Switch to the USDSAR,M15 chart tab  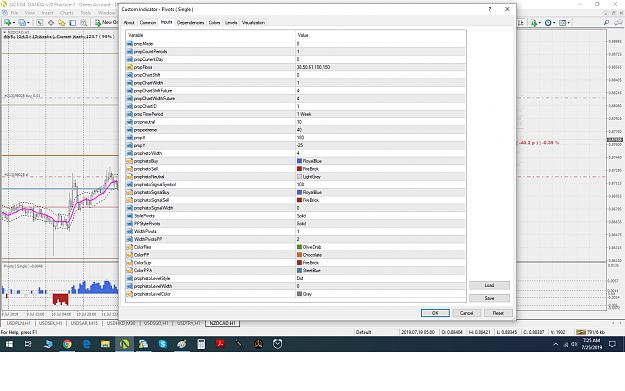pyautogui.click(x=84, y=323)
